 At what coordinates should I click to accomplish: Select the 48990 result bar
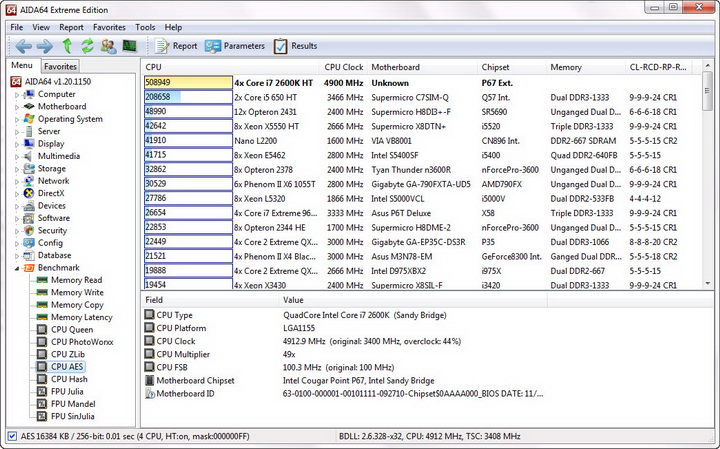click(188, 112)
